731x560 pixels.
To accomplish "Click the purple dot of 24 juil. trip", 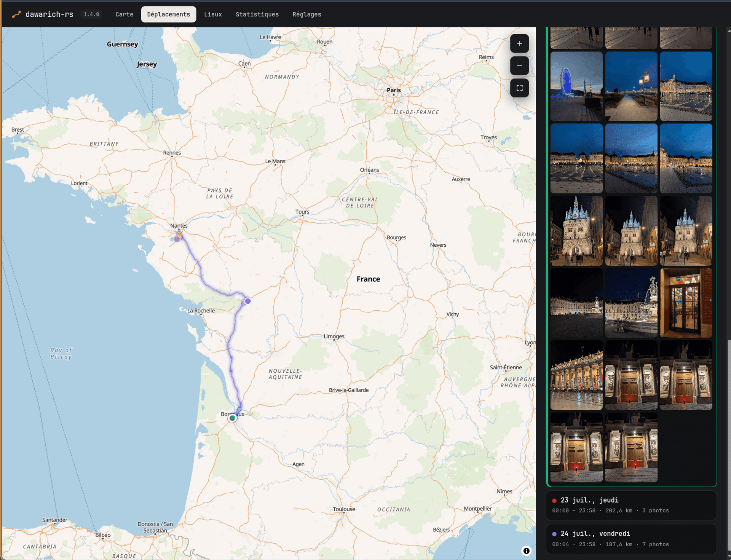I will [x=554, y=534].
